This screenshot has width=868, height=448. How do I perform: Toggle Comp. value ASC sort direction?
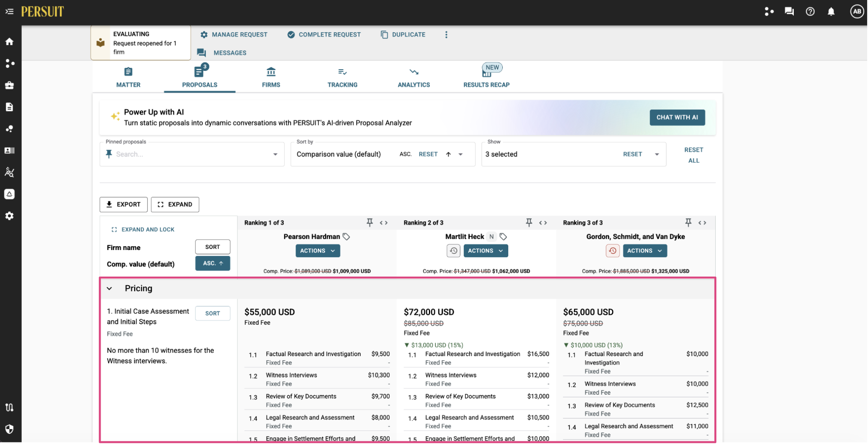pyautogui.click(x=213, y=263)
